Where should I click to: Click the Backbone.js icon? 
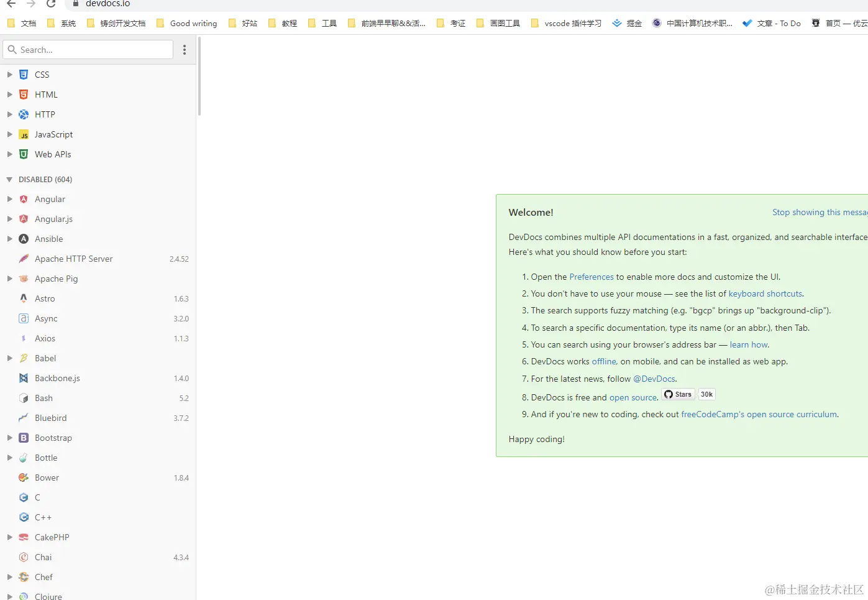(x=24, y=378)
